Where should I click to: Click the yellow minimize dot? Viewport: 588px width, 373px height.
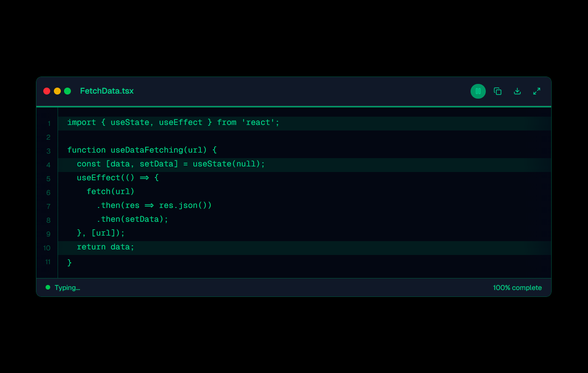[57, 91]
